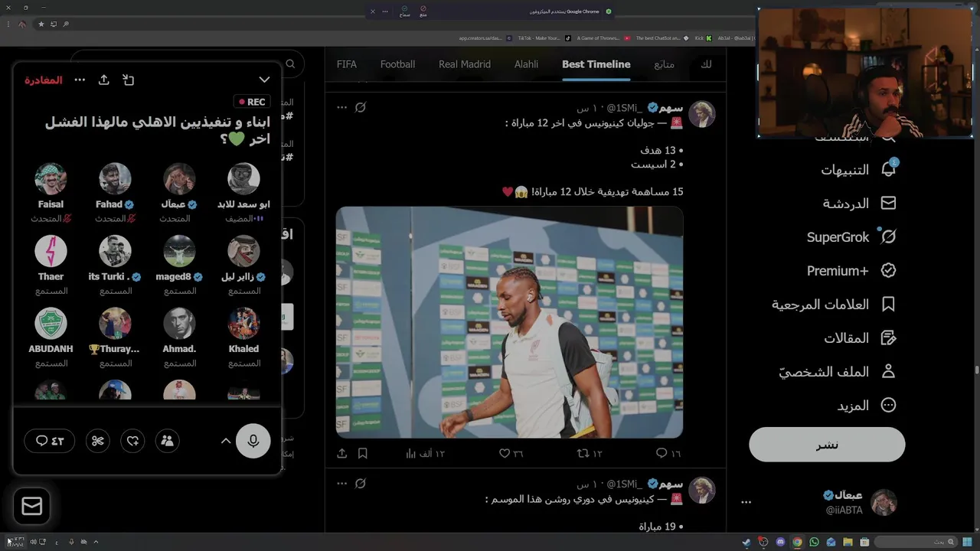The image size is (980, 551).
Task: Switch to the Alahli tab
Action: (526, 64)
